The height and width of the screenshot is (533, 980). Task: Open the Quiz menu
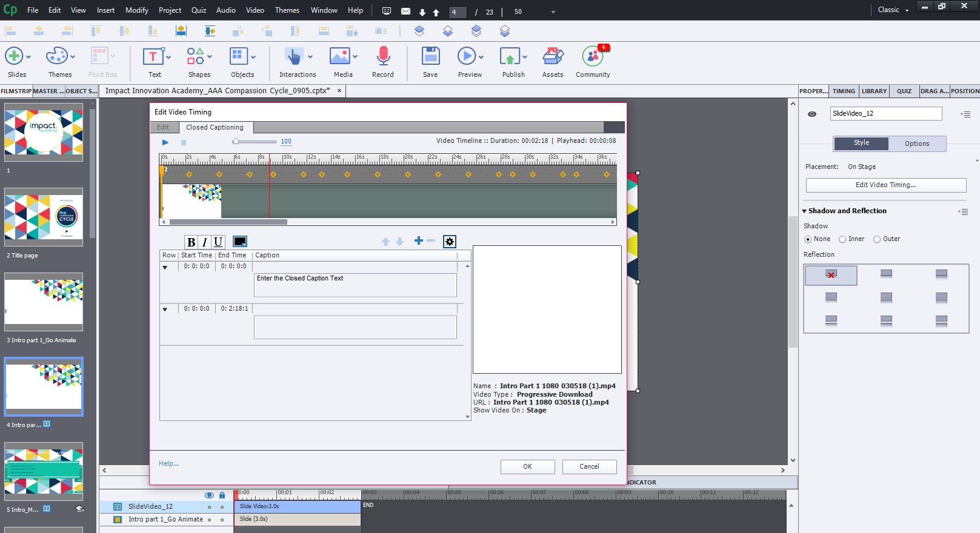(x=198, y=10)
